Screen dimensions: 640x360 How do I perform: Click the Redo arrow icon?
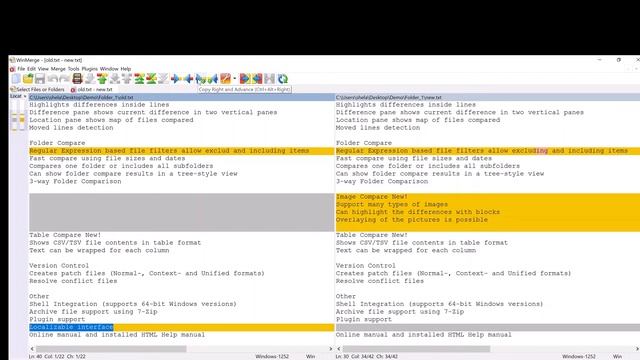(x=64, y=79)
